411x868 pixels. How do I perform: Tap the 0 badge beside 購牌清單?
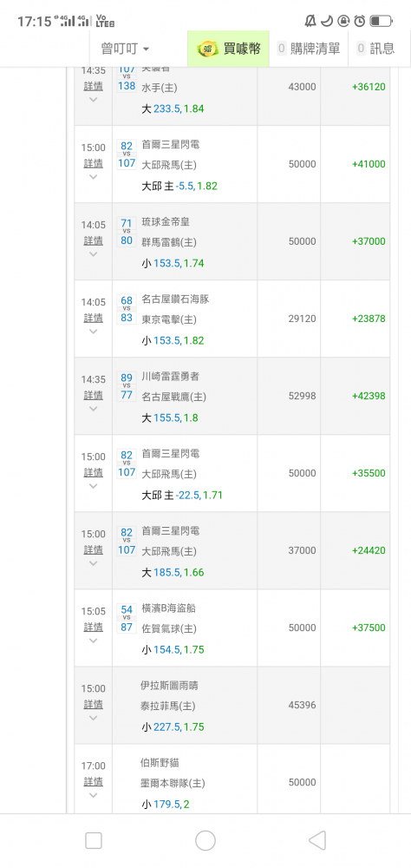[x=282, y=49]
